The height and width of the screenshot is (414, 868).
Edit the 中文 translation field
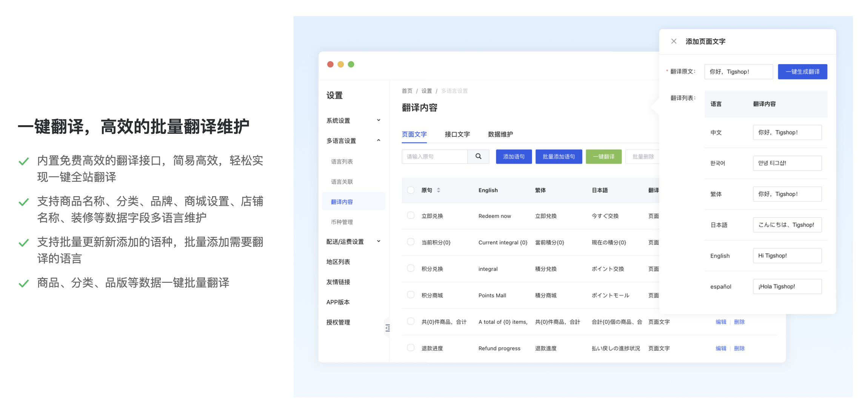click(x=787, y=132)
